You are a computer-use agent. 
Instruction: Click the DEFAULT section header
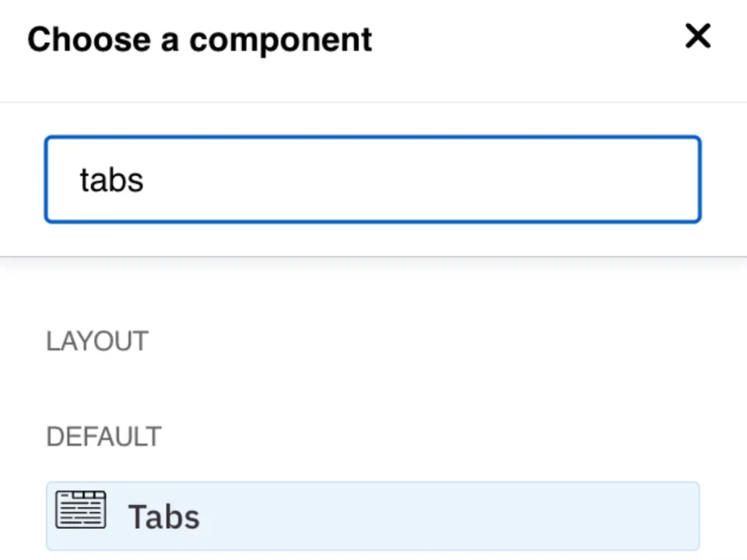[103, 436]
